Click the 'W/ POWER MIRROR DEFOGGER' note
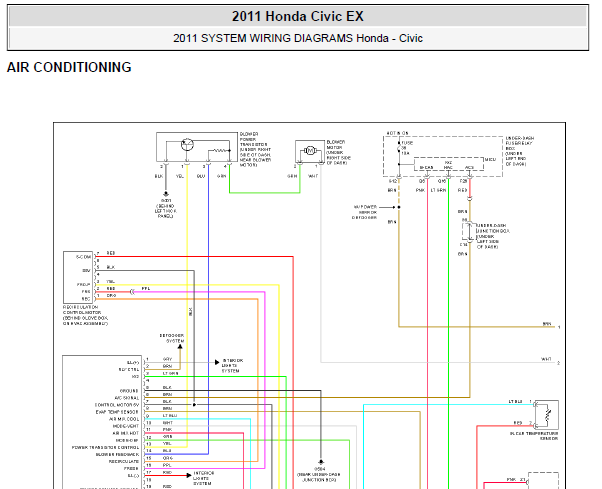This screenshot has height=489, width=602. coord(365,212)
